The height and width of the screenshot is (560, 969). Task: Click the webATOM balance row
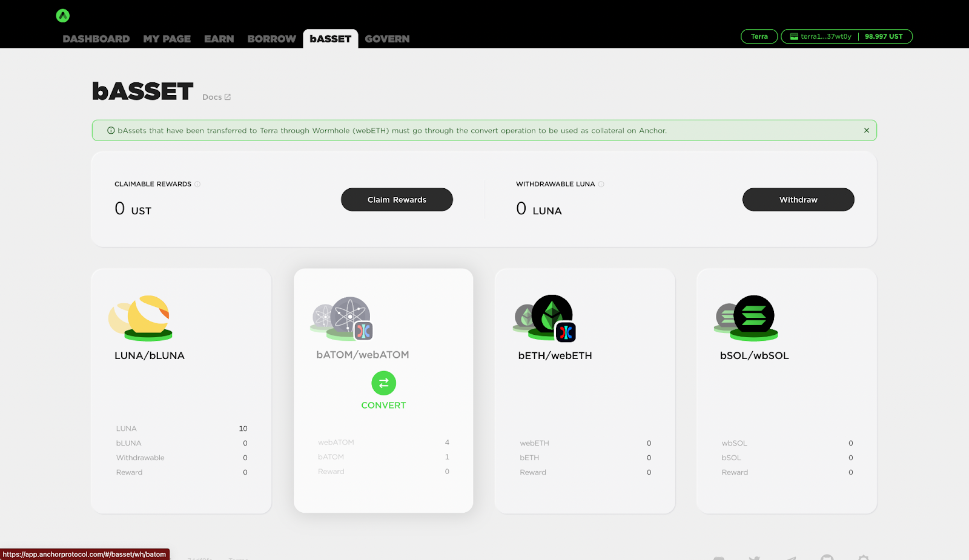pos(383,443)
